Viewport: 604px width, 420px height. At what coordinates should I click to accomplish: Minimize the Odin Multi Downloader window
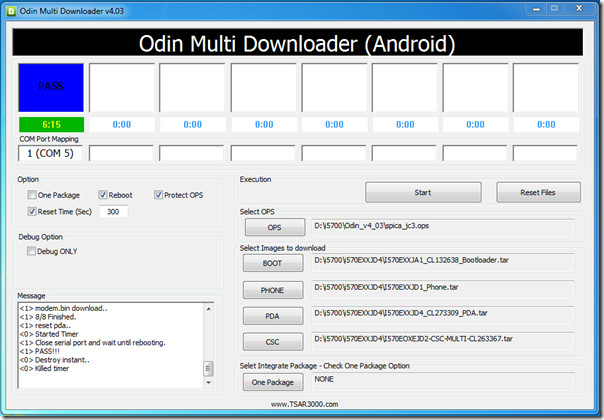pyautogui.click(x=537, y=8)
